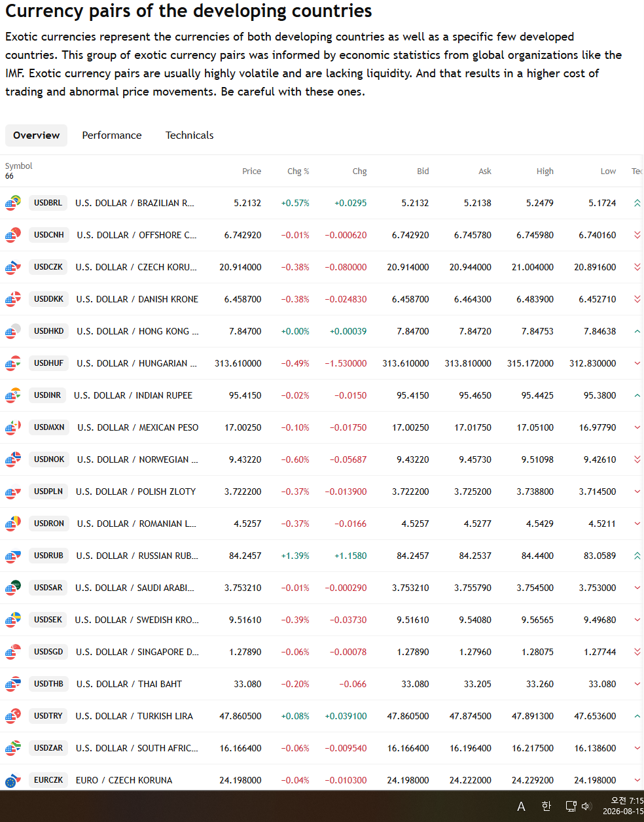Click USDHUF price 313.610000
This screenshot has height=822, width=644.
point(238,363)
